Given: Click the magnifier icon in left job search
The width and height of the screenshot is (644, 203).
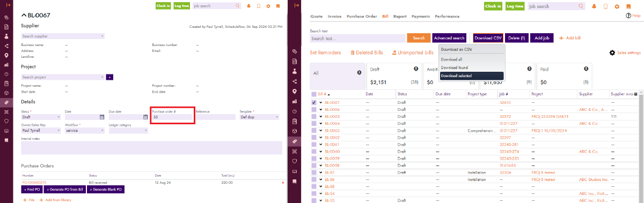Looking at the screenshot, I should tap(237, 6).
